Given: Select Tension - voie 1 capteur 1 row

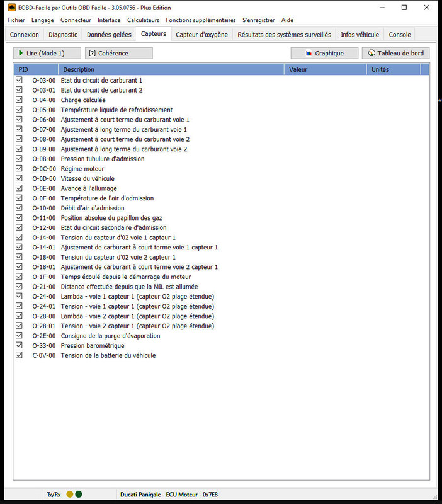Looking at the screenshot, I should tap(221, 306).
